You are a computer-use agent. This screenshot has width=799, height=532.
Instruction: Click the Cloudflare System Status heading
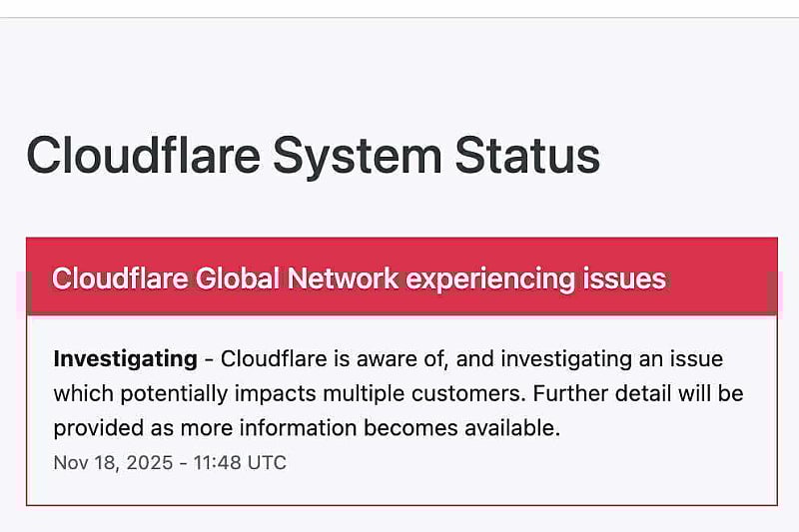[313, 157]
